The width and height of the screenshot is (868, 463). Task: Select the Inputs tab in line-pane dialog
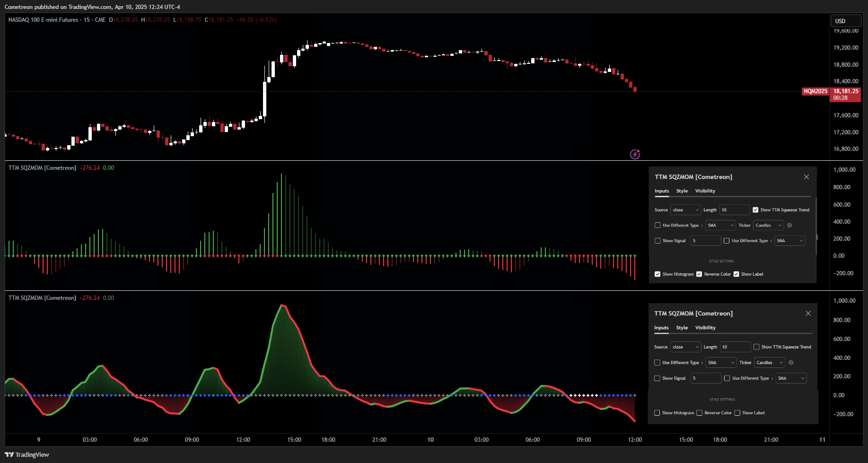click(x=661, y=328)
